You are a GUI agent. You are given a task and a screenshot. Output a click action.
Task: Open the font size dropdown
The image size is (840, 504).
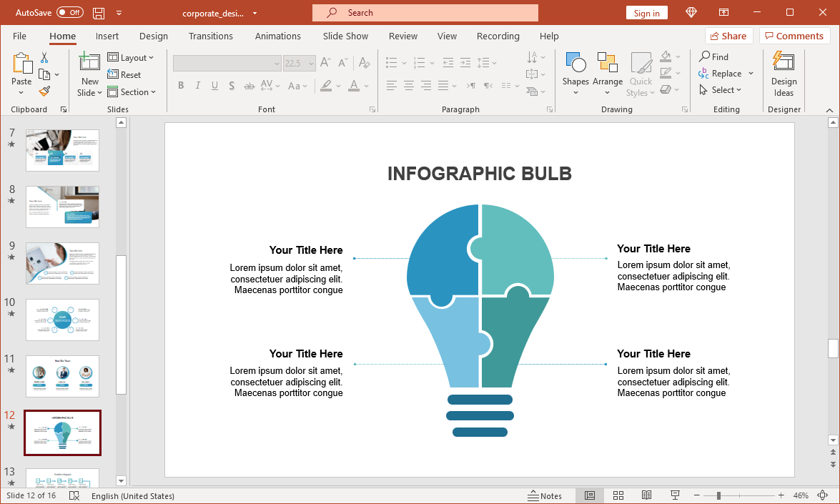[310, 63]
